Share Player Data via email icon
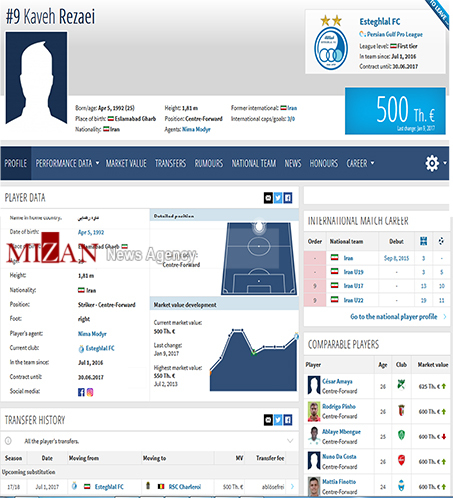The image size is (453, 498). (268, 198)
